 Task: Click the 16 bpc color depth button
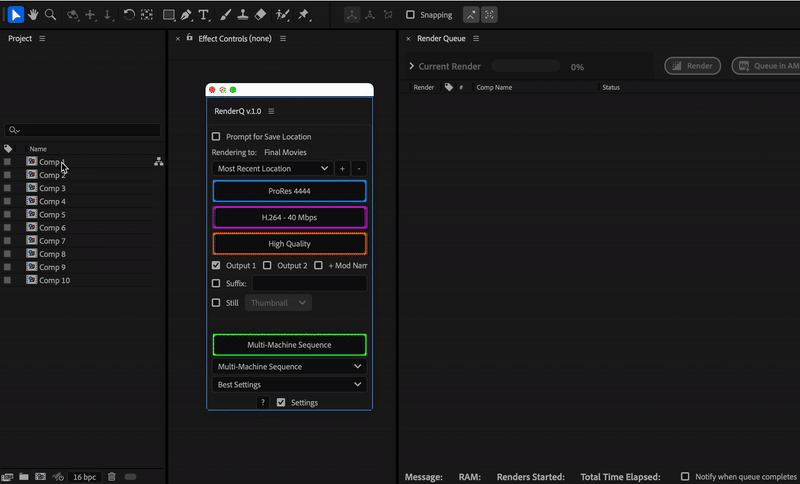click(84, 477)
